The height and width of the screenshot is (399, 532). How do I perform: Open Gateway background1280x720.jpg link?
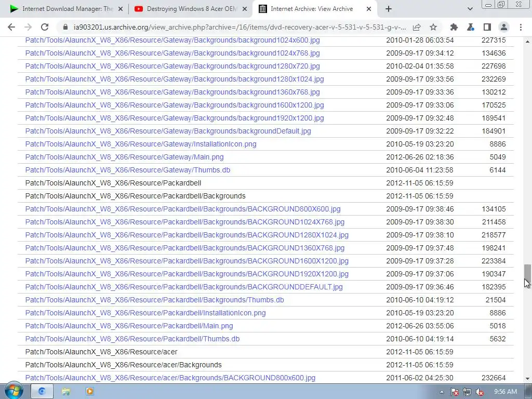172,66
